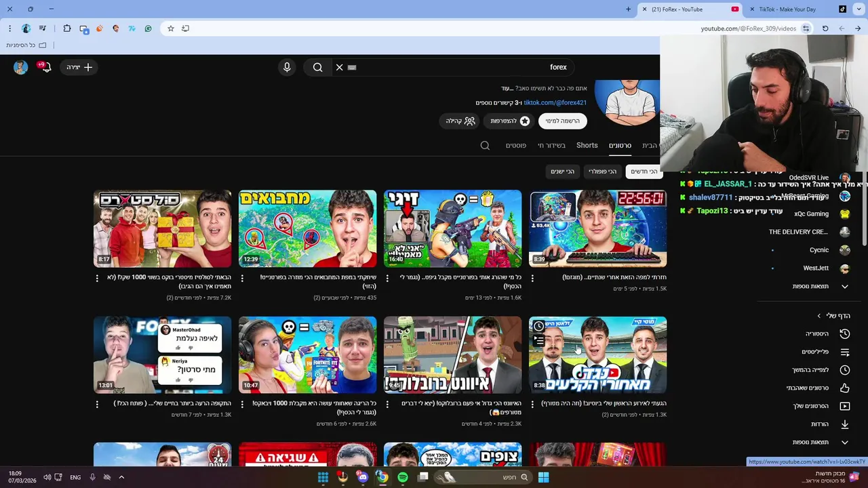868x488 pixels.
Task: Click the Join membership button
Action: (509, 121)
